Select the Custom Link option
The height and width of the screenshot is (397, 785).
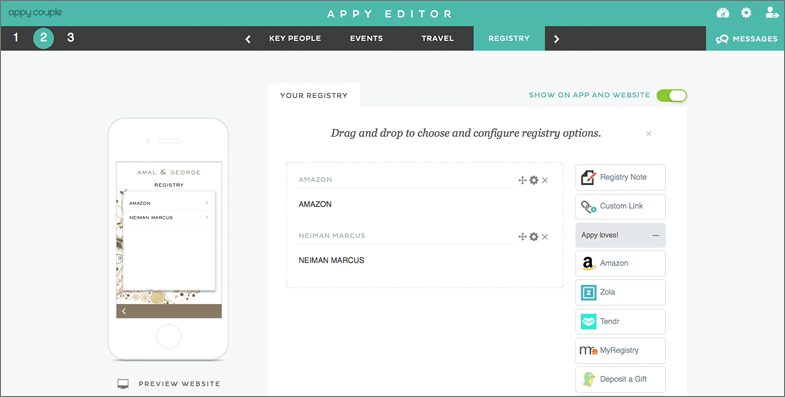pyautogui.click(x=620, y=206)
